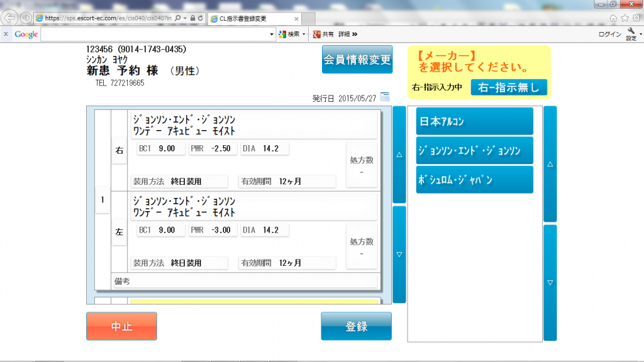This screenshot has height=362, width=644.
Task: Select maker ボシュロム・ジャパン
Action: coord(475,180)
